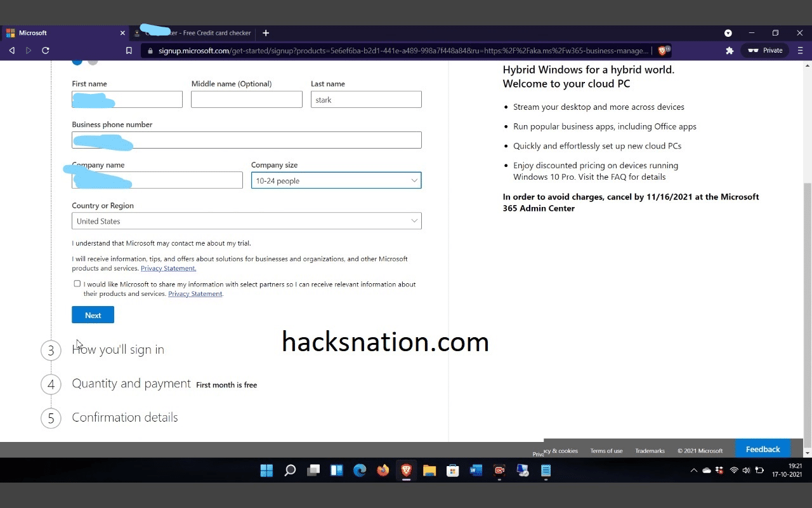The image size is (812, 508).
Task: Bookmark this page with the bookmark icon
Action: click(x=129, y=50)
